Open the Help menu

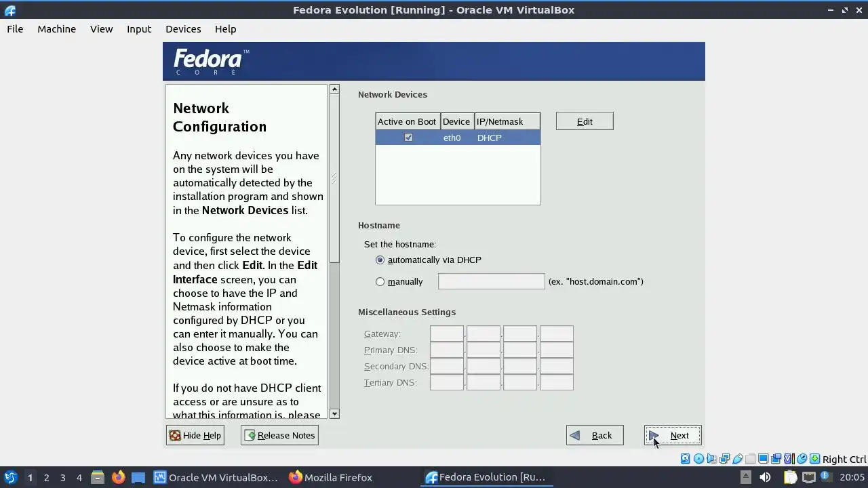(x=225, y=29)
